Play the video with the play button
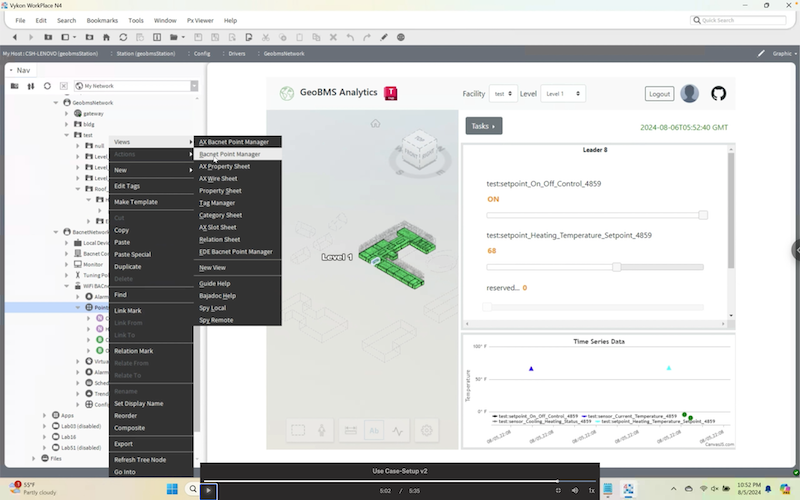This screenshot has width=800, height=500. [208, 491]
